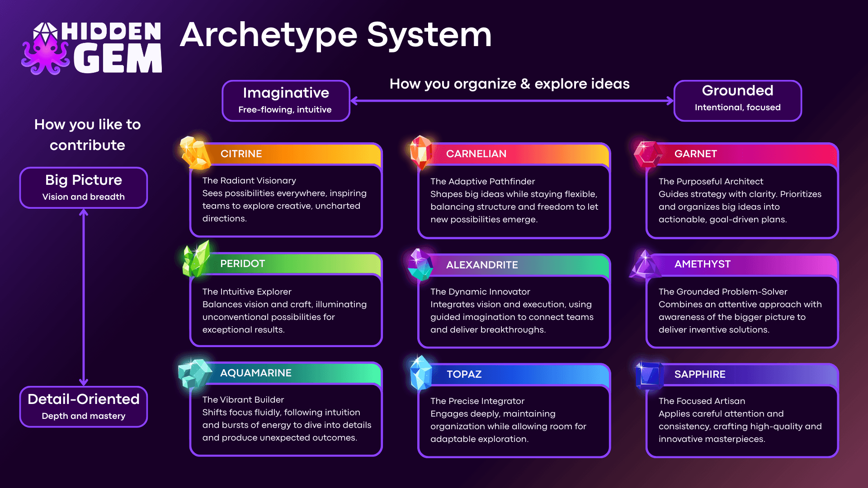Select the Detail-Oriented option
The width and height of the screenshot is (868, 488).
[83, 406]
